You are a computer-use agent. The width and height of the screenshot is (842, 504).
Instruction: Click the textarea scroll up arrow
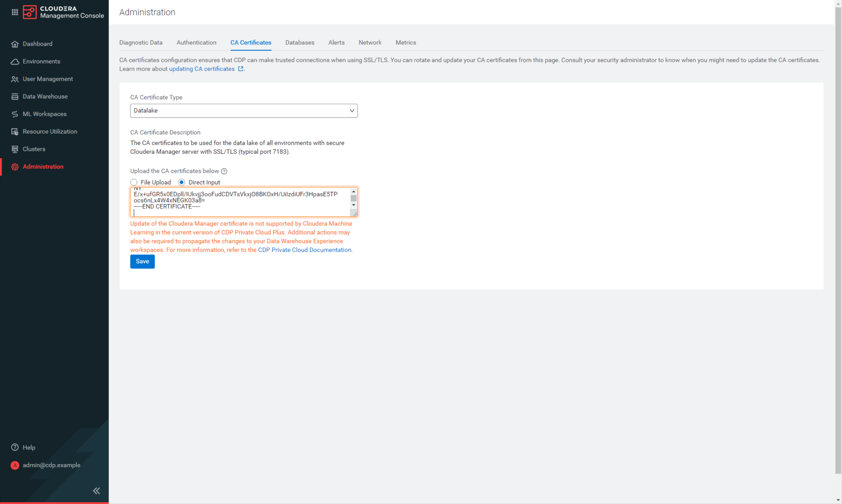click(x=353, y=192)
